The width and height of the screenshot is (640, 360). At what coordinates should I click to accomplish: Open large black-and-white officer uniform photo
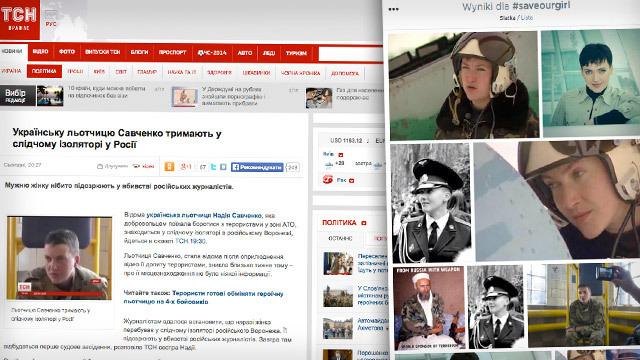tap(432, 202)
